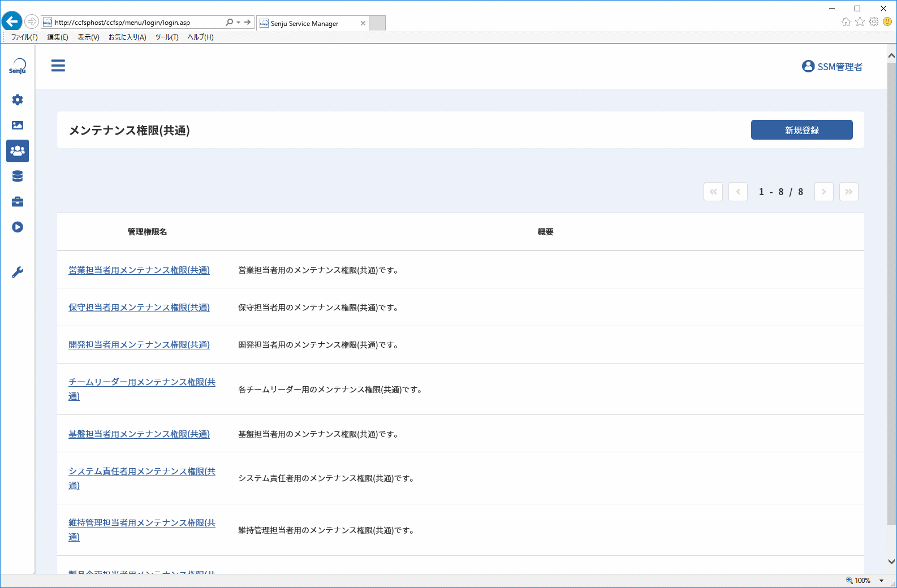Open the wrench tools sidebar icon
Image resolution: width=897 pixels, height=588 pixels.
pyautogui.click(x=18, y=273)
